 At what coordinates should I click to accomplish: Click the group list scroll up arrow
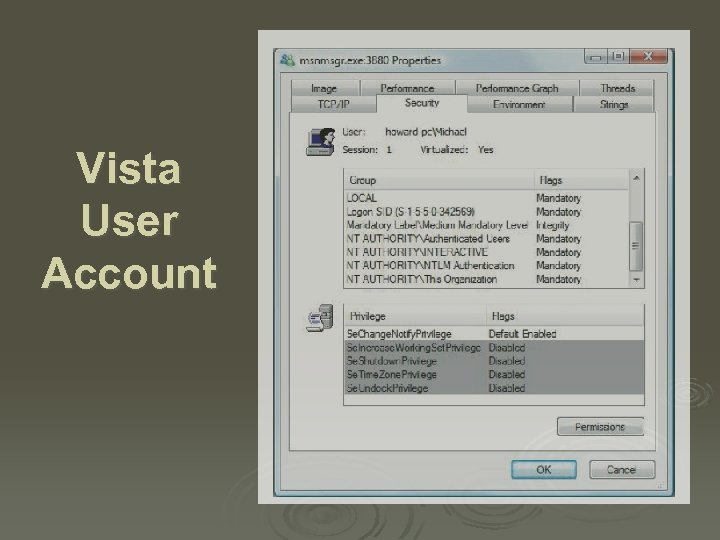[636, 178]
